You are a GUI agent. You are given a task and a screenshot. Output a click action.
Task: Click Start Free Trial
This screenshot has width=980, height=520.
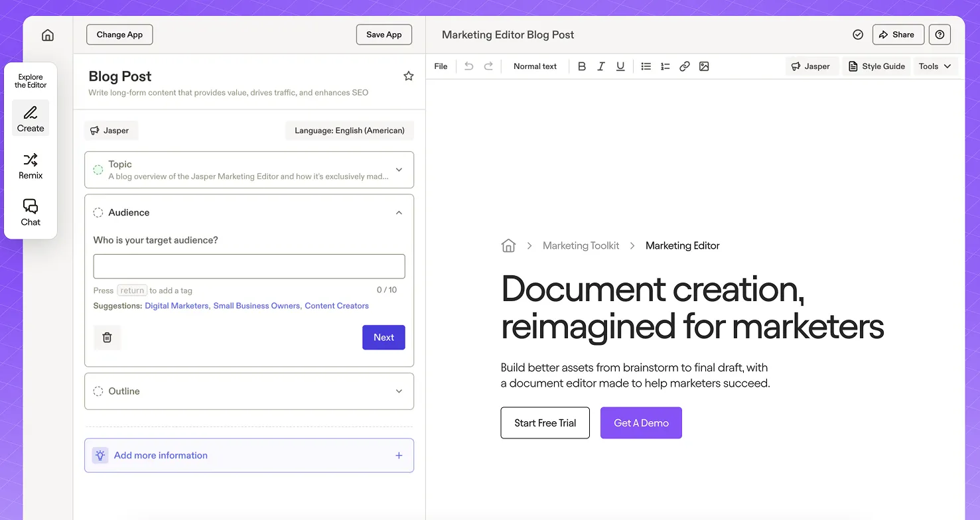coord(545,423)
